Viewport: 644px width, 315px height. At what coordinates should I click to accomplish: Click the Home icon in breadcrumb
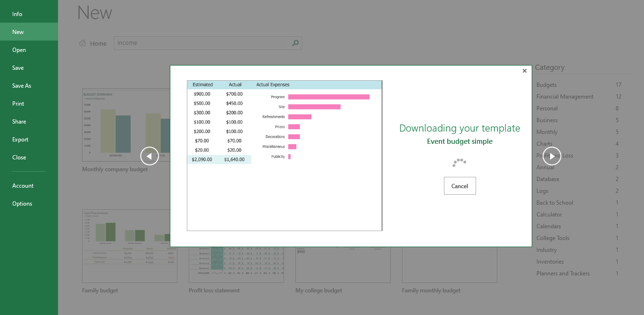tap(83, 43)
